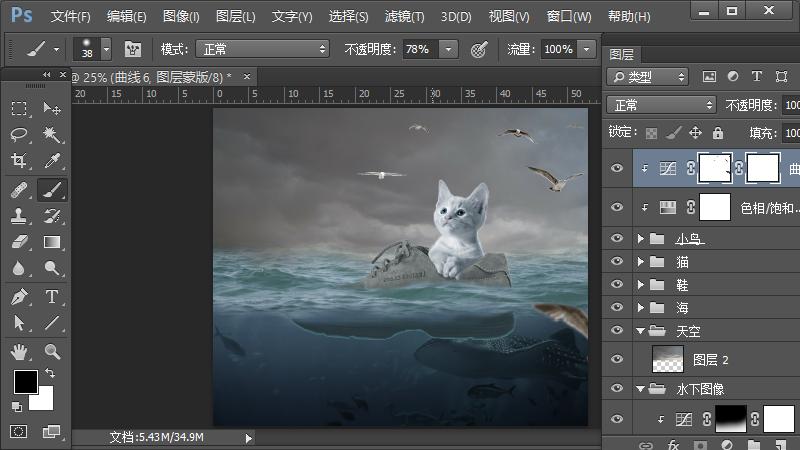
Task: Hide the 猫 group
Action: [x=617, y=261]
